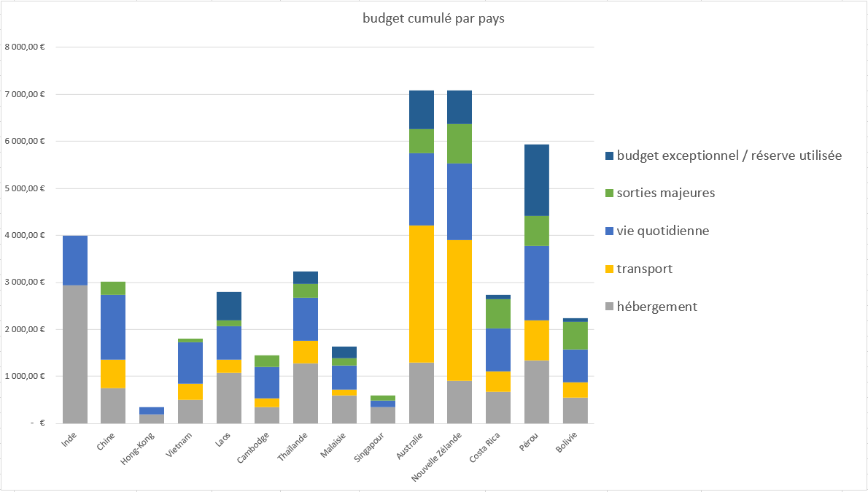Select the grey hébergement legend swatch
The width and height of the screenshot is (868, 492).
[609, 307]
